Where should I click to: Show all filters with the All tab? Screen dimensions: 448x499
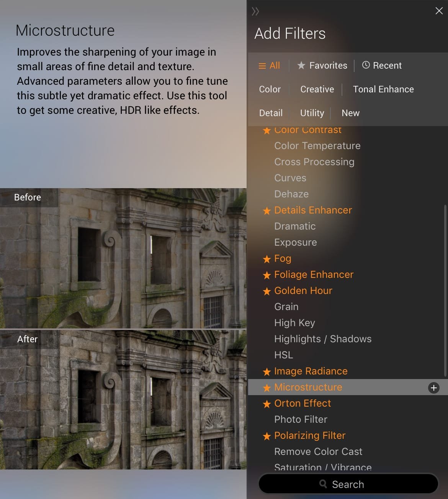270,66
